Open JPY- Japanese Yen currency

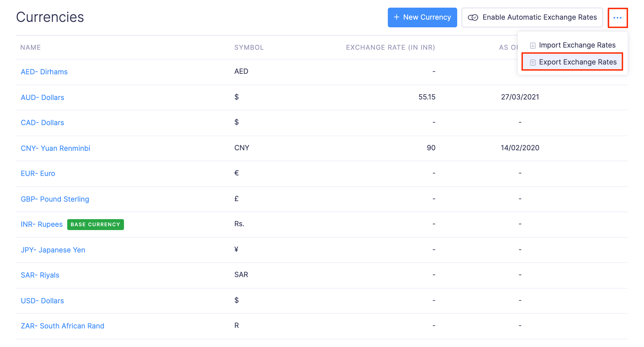click(53, 250)
